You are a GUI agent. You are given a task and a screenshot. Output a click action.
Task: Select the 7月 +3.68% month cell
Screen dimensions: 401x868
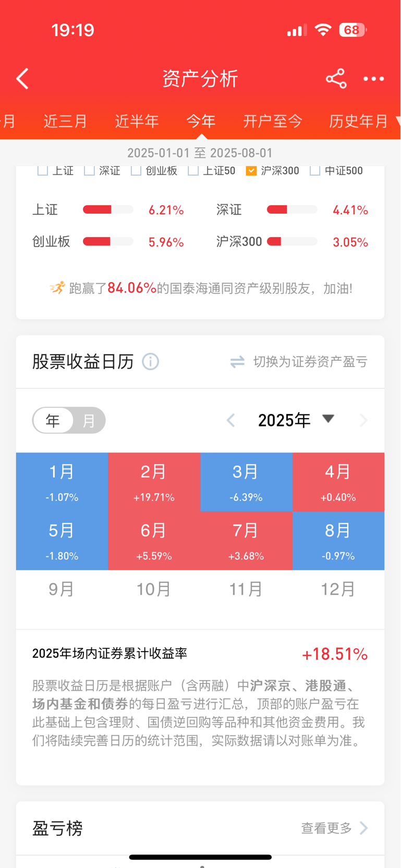tap(246, 541)
